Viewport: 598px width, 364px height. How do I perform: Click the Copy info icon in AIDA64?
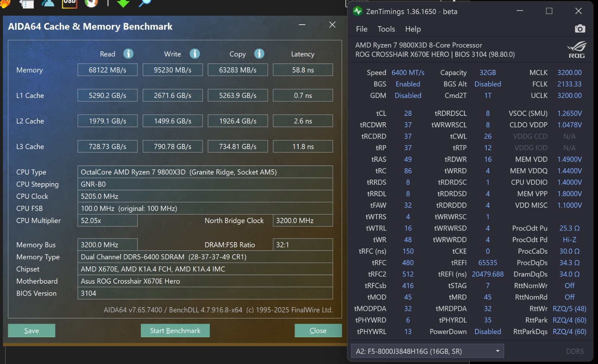[x=259, y=54]
